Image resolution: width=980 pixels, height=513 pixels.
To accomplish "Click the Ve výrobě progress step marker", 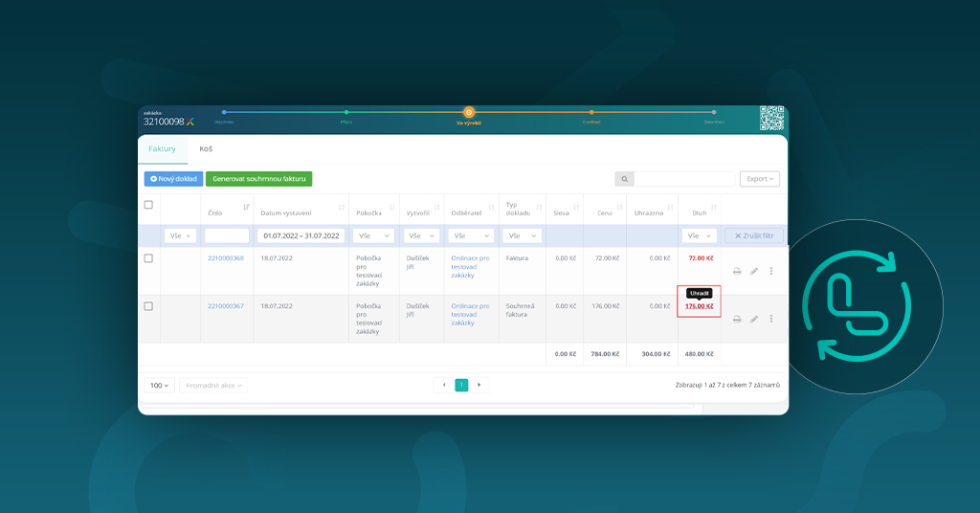I will pyautogui.click(x=469, y=113).
